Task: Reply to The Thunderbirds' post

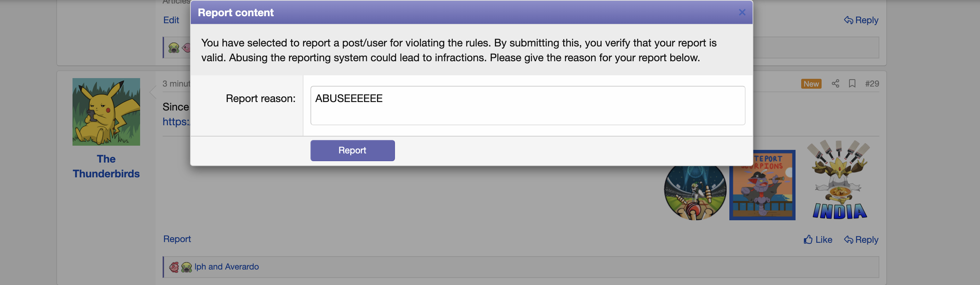Action: pyautogui.click(x=861, y=240)
